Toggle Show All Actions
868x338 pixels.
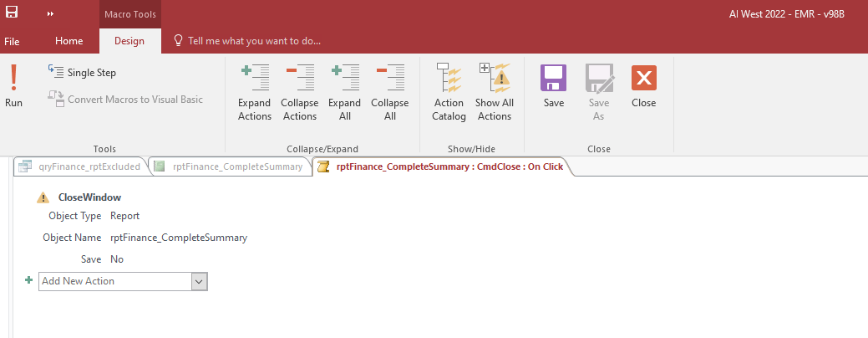pyautogui.click(x=495, y=92)
